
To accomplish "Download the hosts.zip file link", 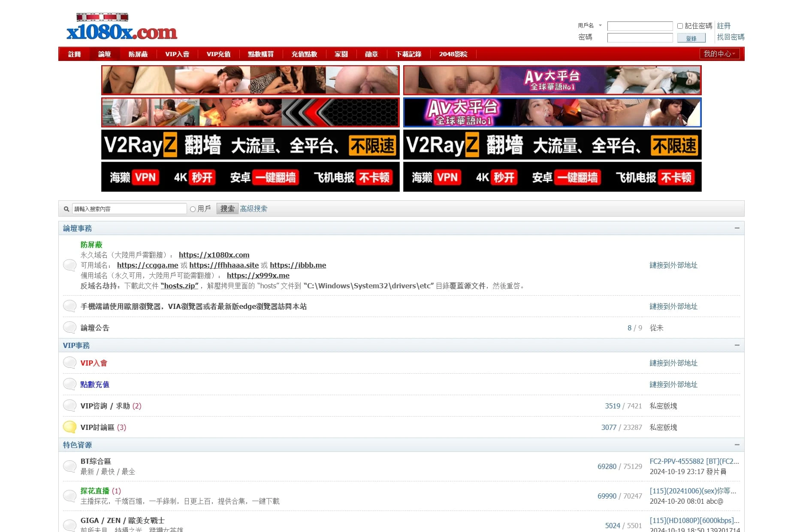I will click(x=180, y=286).
